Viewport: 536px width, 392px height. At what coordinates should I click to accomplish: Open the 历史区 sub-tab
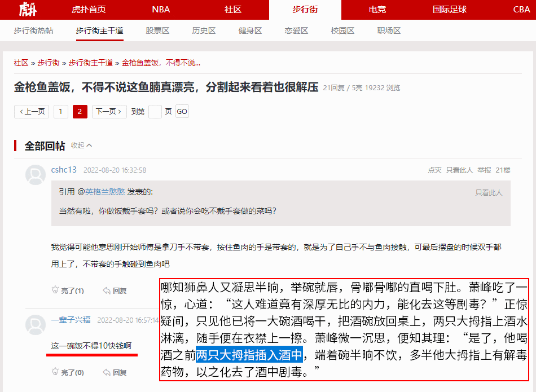pos(204,31)
